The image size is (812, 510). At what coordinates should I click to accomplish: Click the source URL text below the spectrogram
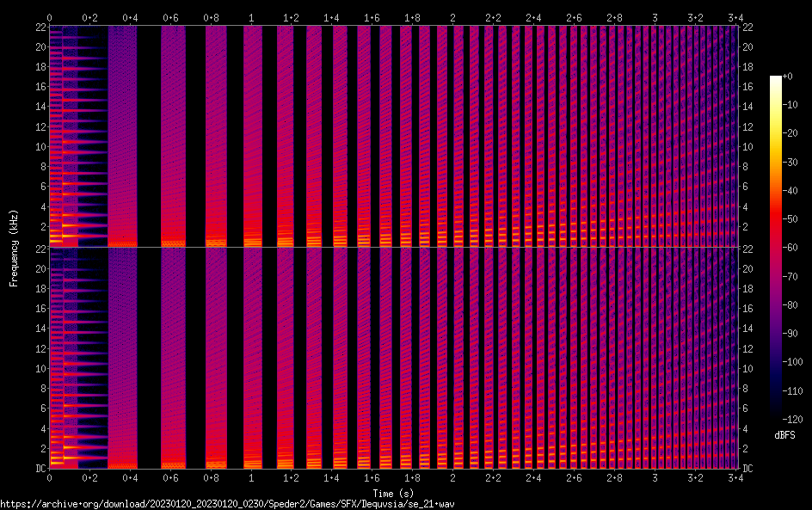click(240, 503)
